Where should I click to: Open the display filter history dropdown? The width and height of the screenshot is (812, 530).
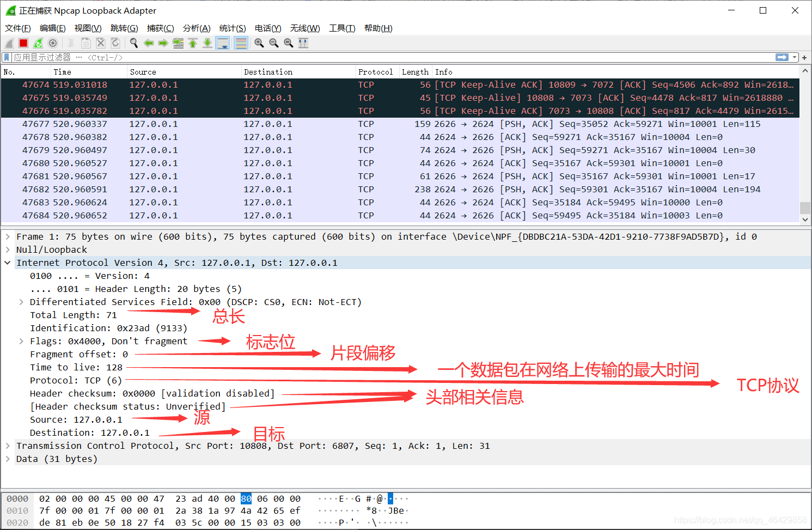[795, 57]
